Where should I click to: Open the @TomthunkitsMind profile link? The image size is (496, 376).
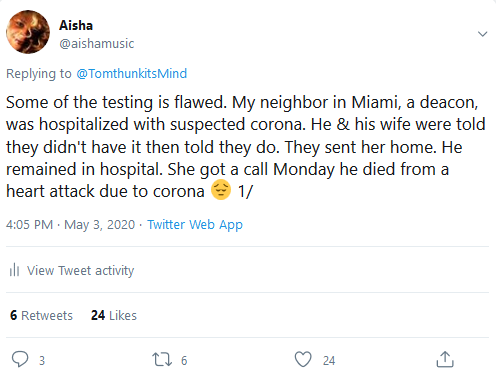(132, 73)
